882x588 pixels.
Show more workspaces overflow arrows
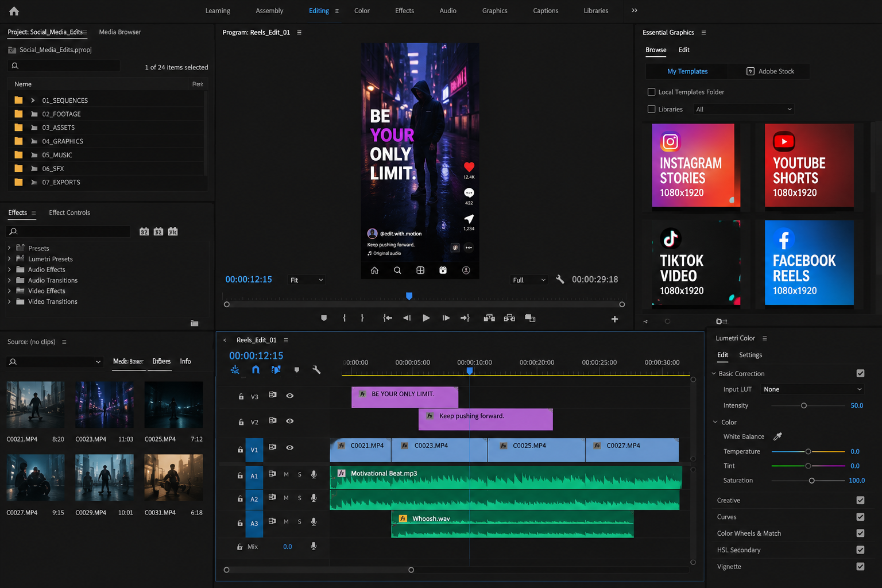click(634, 10)
